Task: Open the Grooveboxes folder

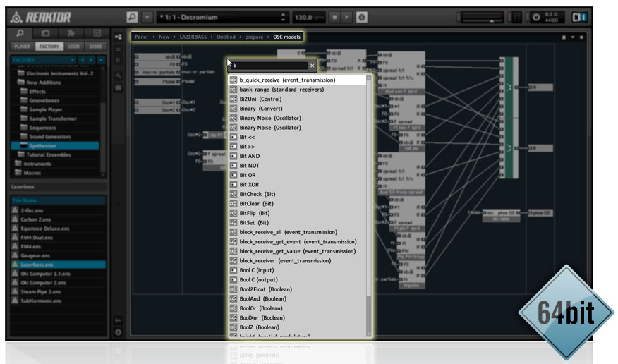Action: click(41, 100)
